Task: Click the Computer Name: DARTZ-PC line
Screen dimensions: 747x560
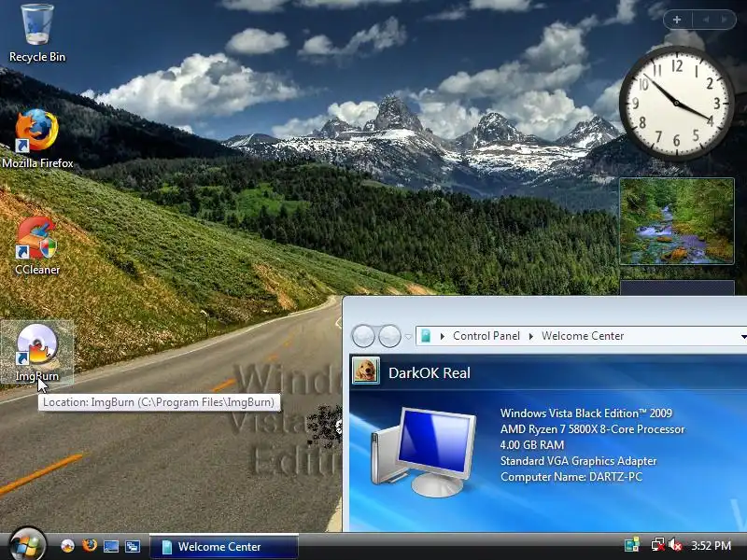Action: click(x=571, y=477)
